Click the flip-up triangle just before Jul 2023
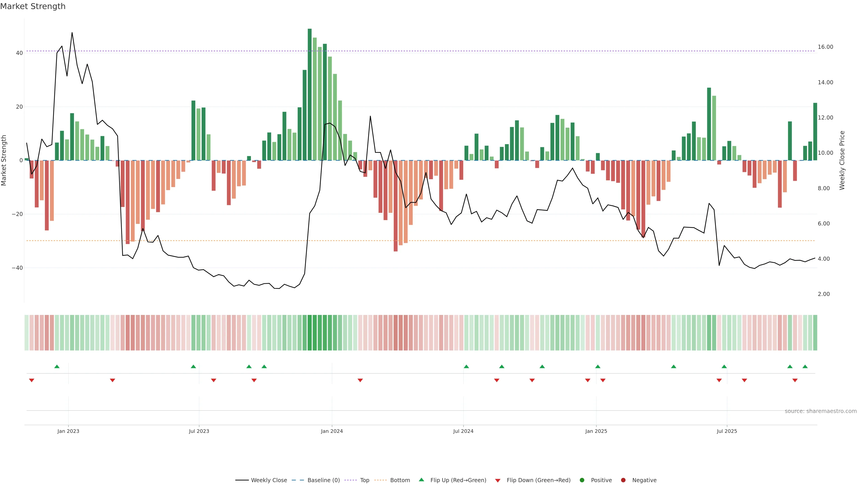This screenshot has width=868, height=488. [193, 366]
